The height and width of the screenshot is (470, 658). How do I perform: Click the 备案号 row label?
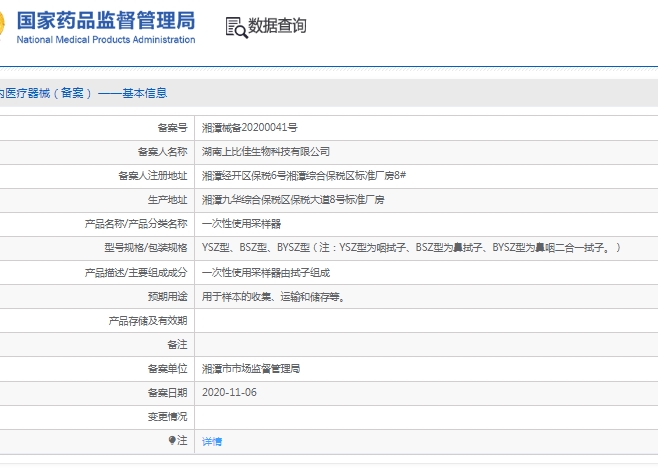tap(172, 128)
